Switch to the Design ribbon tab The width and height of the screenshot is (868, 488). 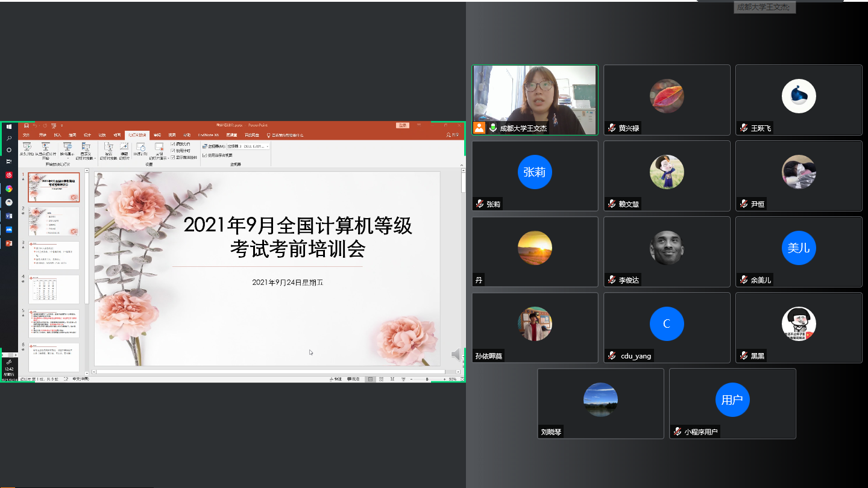click(x=87, y=135)
